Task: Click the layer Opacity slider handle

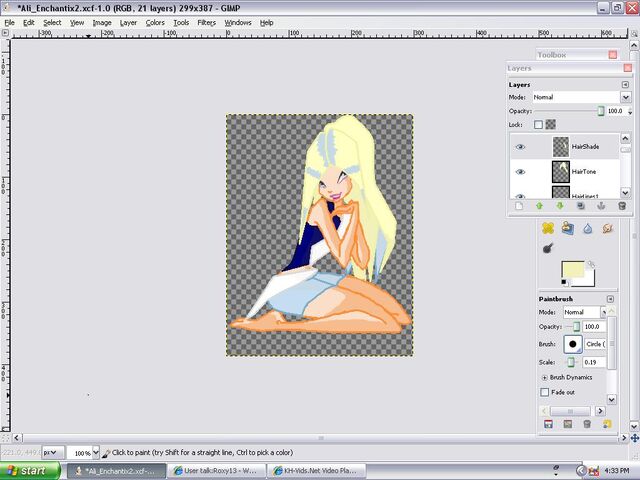Action: point(600,111)
